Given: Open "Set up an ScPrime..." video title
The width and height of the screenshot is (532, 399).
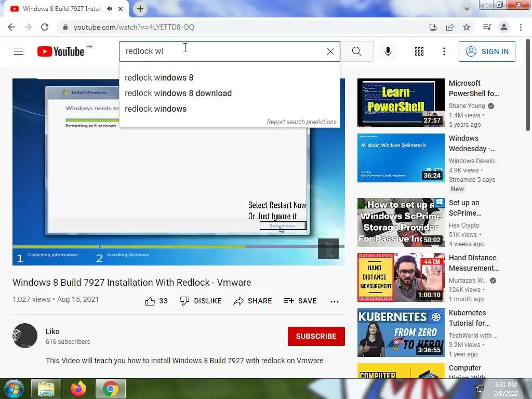Looking at the screenshot, I should pos(465,208).
